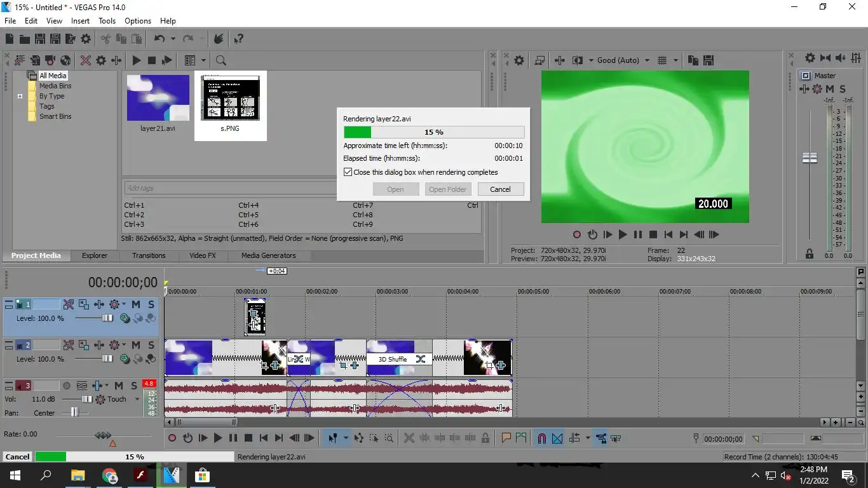
Task: Click the Track FX icon on track 2
Action: tap(98, 345)
